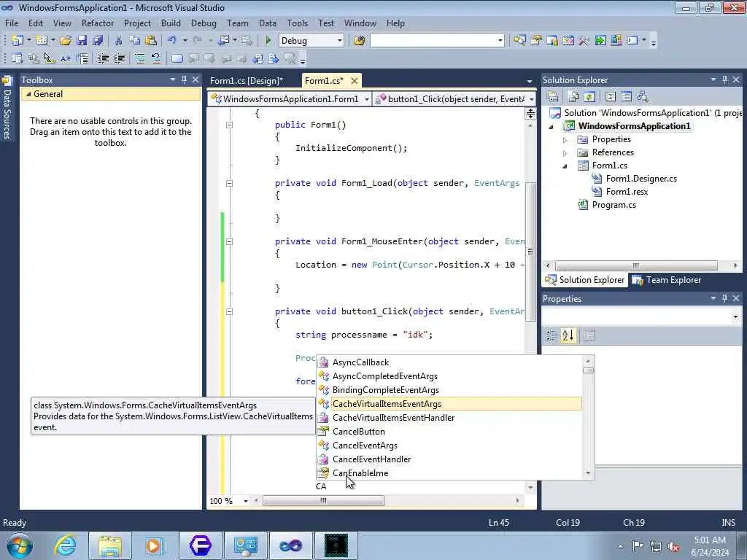
Task: Collapse the Form1.cs node in Solution Explorer
Action: (x=565, y=166)
